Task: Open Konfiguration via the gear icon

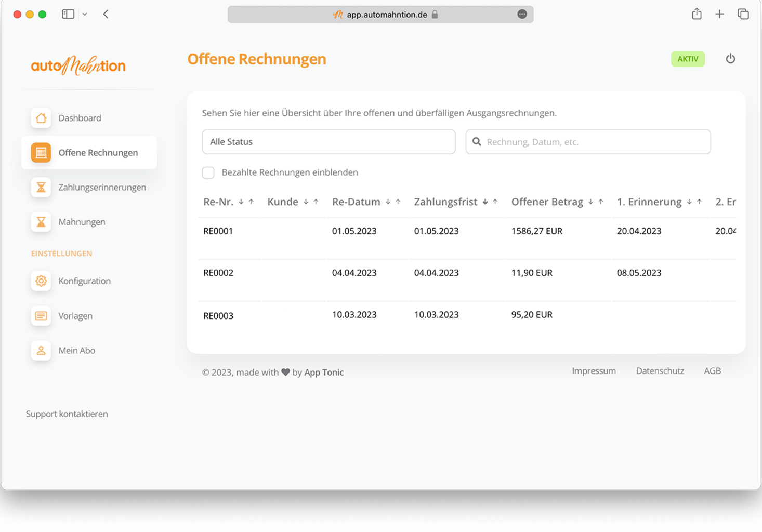Action: [x=41, y=281]
